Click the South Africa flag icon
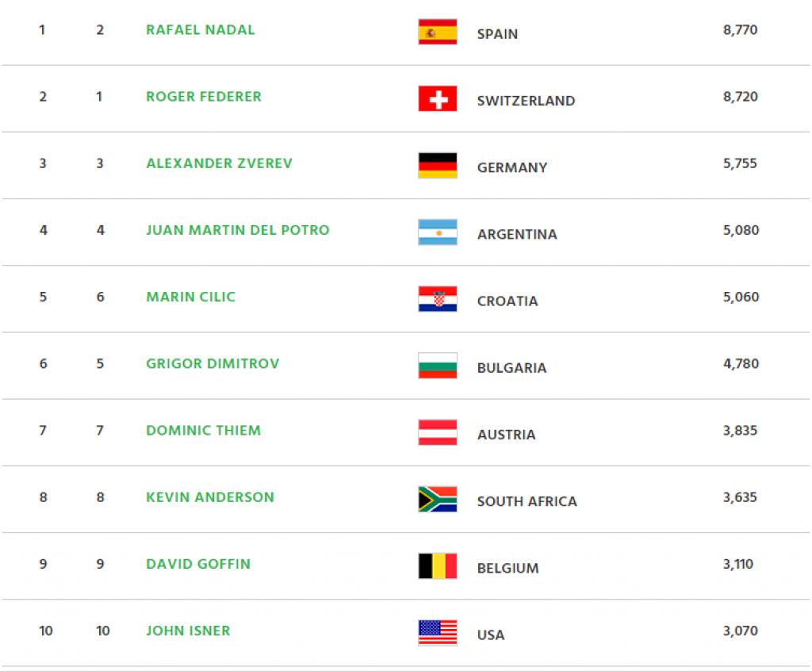Screen dimensions: 812x671 (x=438, y=500)
